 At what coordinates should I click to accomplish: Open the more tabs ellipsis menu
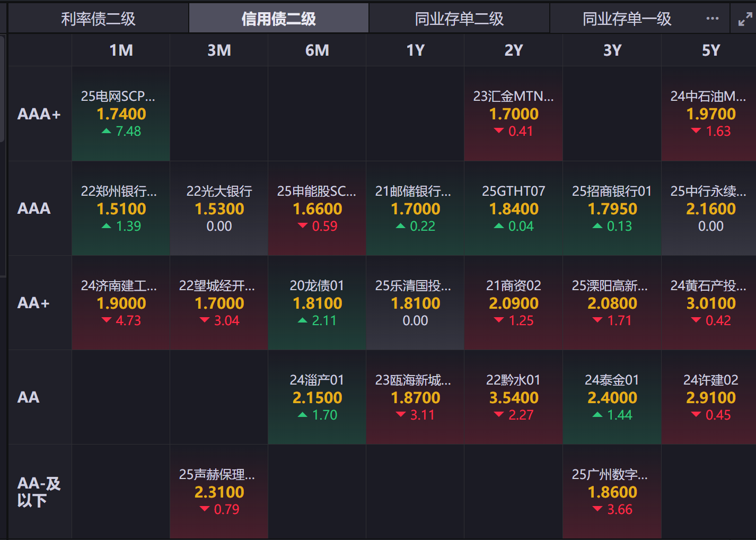(713, 19)
